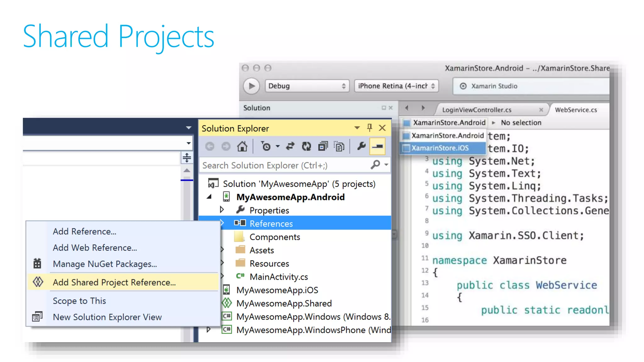Select the MyAwesomeApp.iOS project
The image size is (644, 362).
[277, 290]
